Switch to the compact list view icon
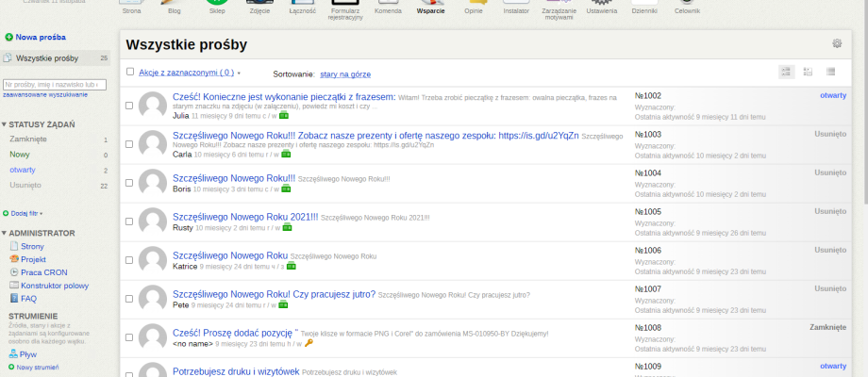This screenshot has width=868, height=377. click(x=831, y=72)
